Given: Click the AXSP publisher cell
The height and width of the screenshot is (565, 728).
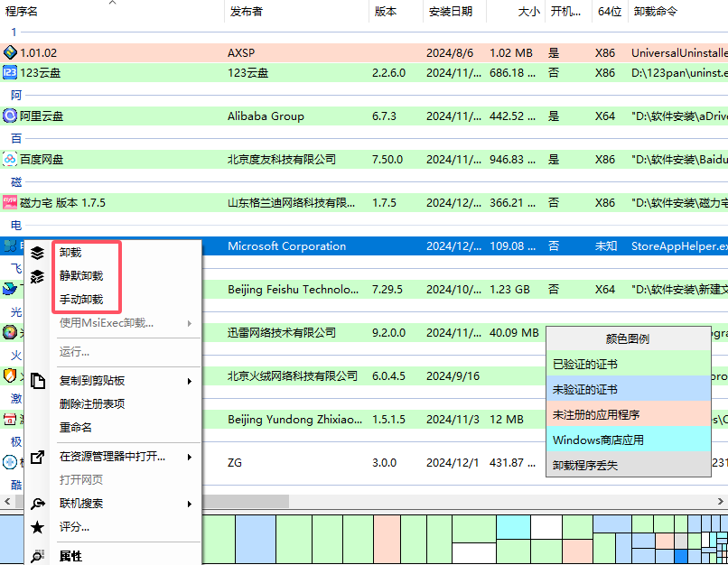Looking at the screenshot, I should pos(241,53).
